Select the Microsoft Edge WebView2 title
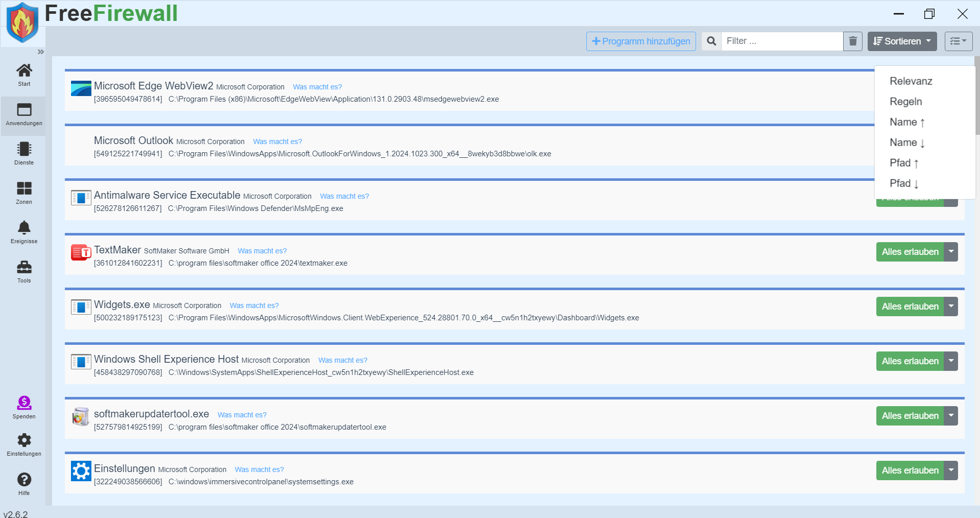Viewport: 980px width, 518px height. coord(154,86)
